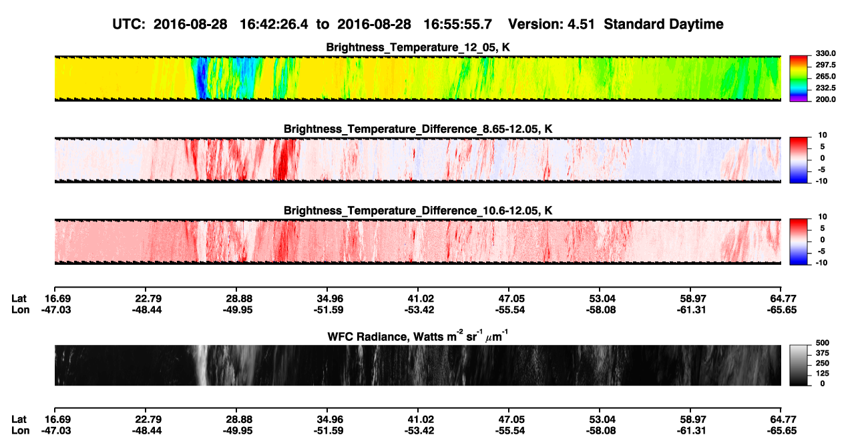868x445 pixels.
Task: Click the 'Lon' label under the temperature difference panels
Action: click(x=20, y=310)
